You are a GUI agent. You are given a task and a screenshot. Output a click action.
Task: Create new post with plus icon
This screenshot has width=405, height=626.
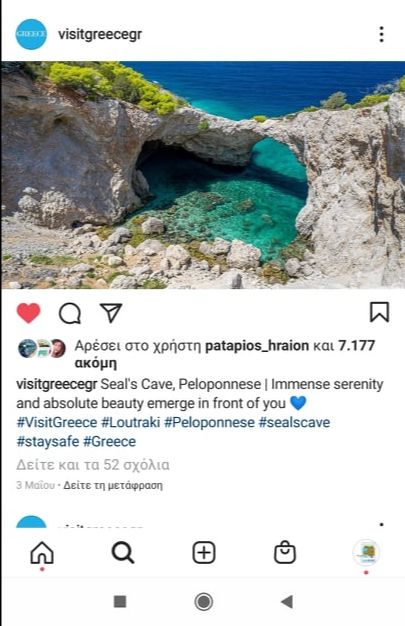(204, 553)
